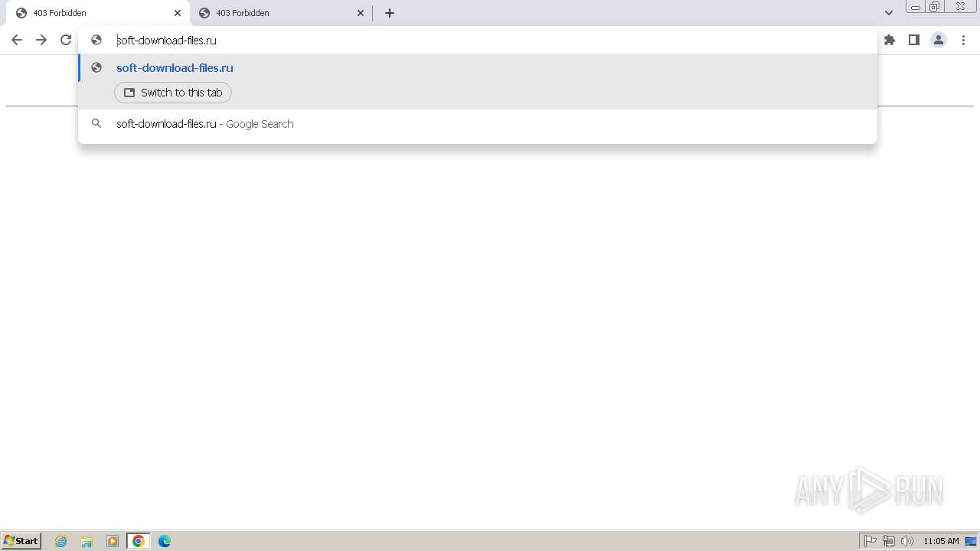Image resolution: width=980 pixels, height=551 pixels.
Task: Toggle the browser side panel
Action: coord(914,40)
